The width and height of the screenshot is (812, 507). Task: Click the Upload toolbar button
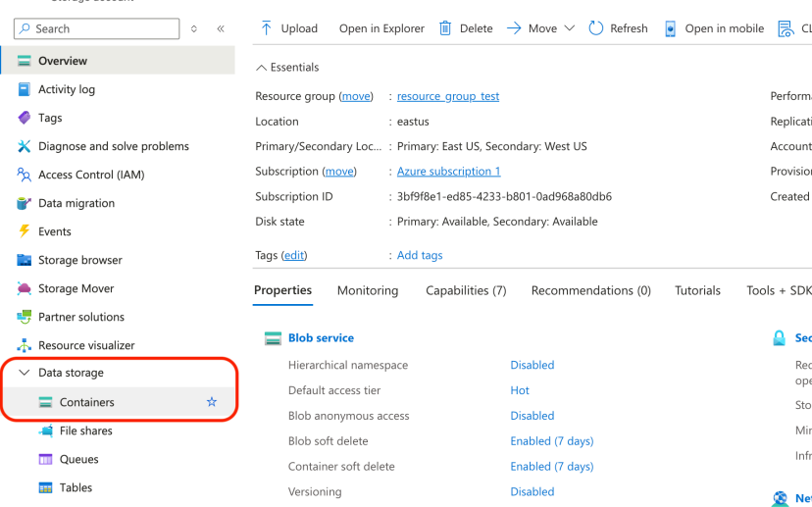288,28
